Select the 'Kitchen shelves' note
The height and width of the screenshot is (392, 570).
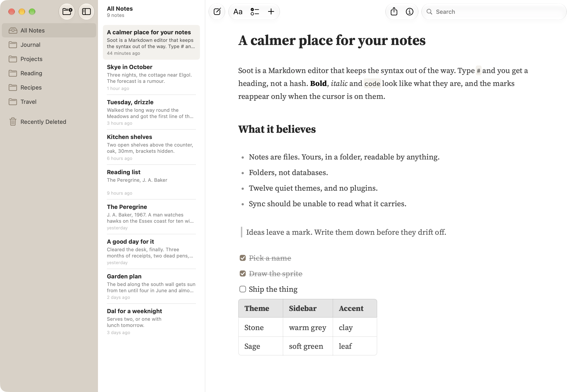click(x=151, y=147)
